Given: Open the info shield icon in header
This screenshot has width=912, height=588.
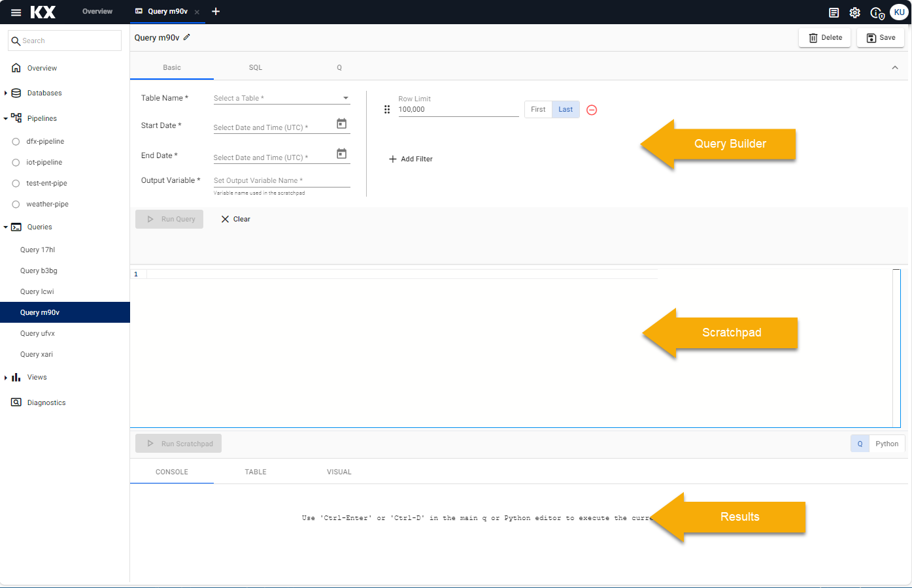Looking at the screenshot, I should [877, 12].
